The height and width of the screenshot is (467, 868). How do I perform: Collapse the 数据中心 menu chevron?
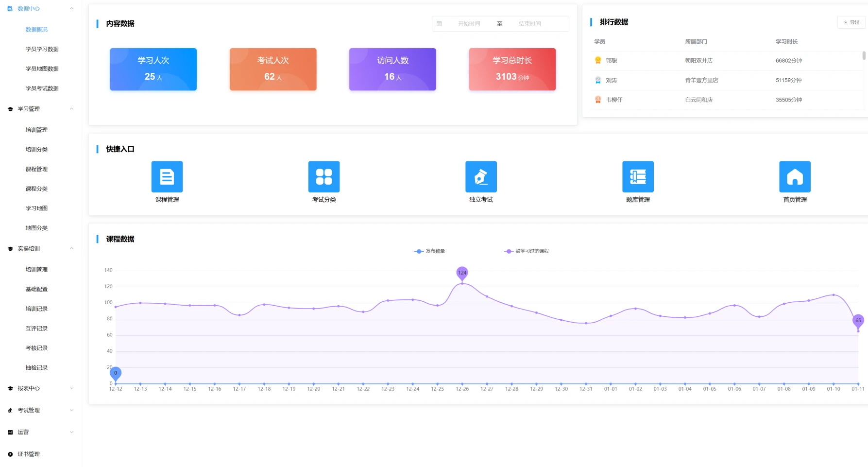[x=72, y=9]
